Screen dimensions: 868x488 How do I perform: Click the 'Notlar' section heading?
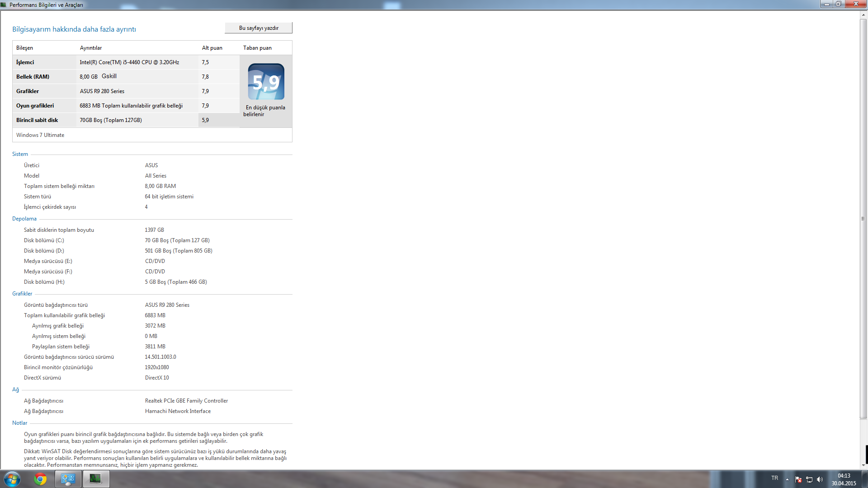20,423
